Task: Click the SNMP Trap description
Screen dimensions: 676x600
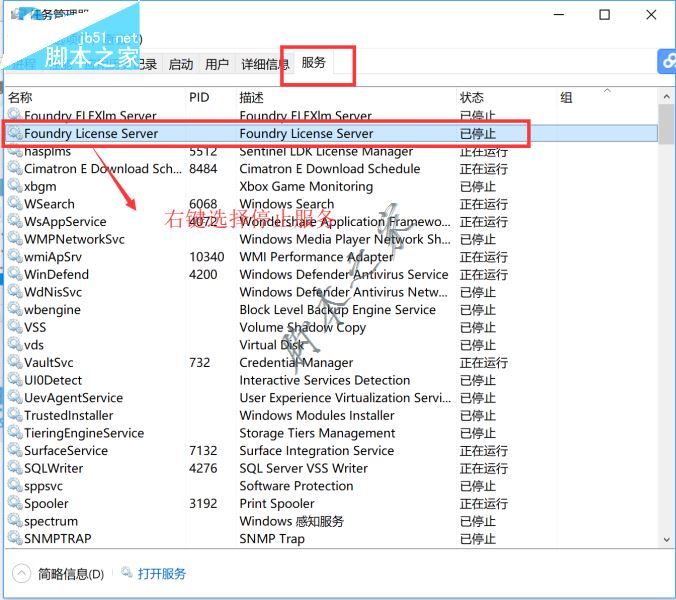Action: pos(272,539)
